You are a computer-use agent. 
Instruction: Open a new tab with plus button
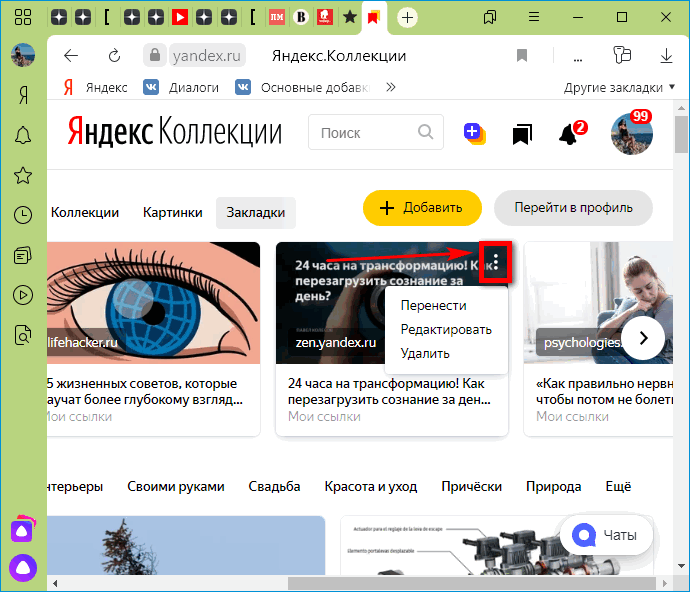pyautogui.click(x=407, y=18)
